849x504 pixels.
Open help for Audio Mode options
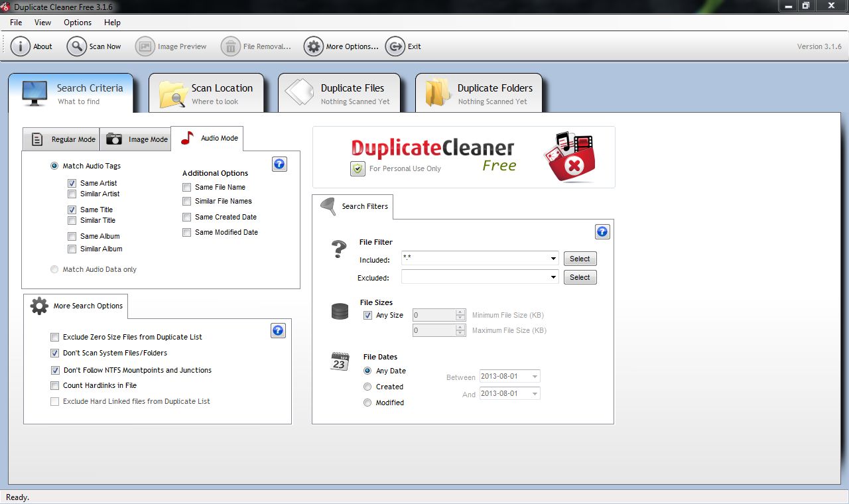[280, 164]
